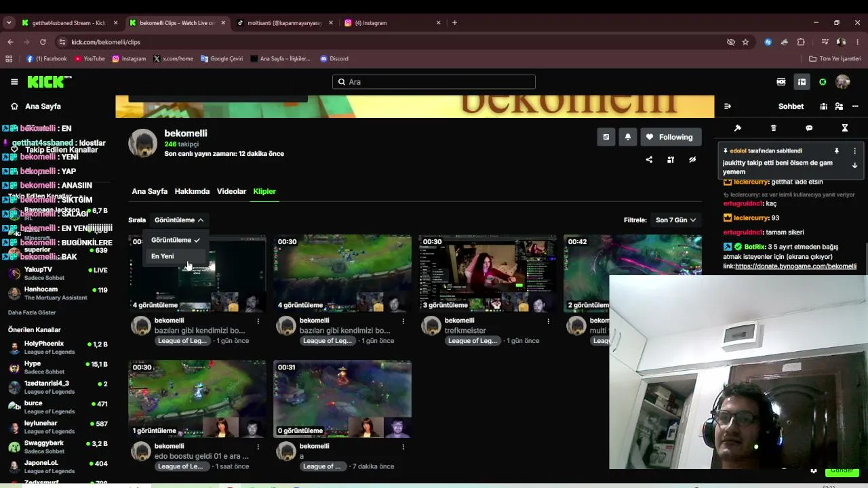
Task: Click the share icon on bekomelli channel
Action: point(649,160)
